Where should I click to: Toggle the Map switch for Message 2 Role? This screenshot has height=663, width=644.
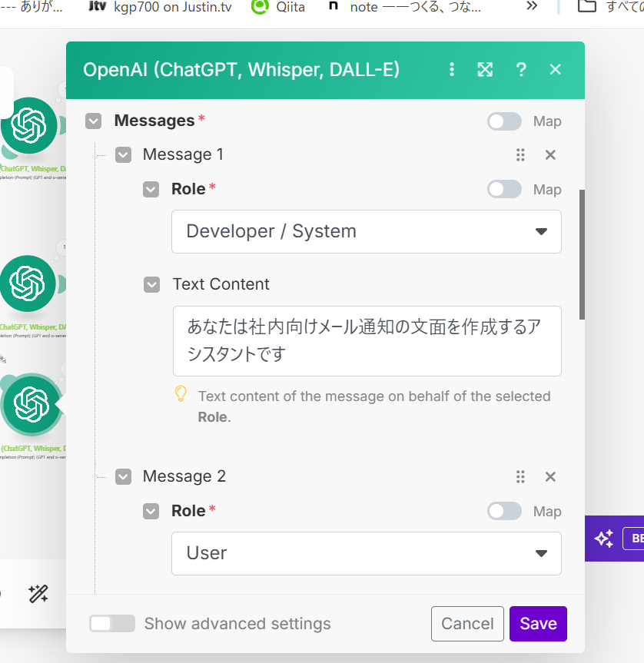[504, 511]
